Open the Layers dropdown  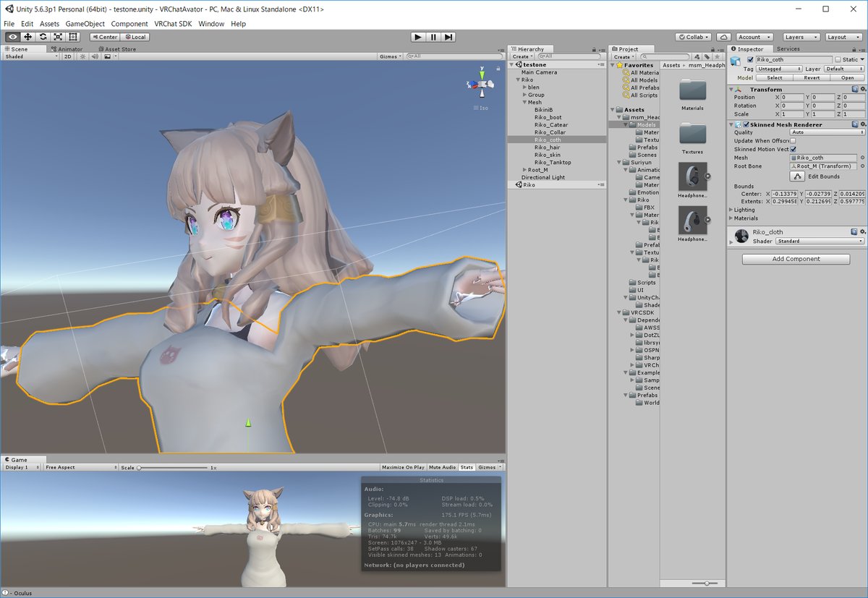[x=801, y=37]
